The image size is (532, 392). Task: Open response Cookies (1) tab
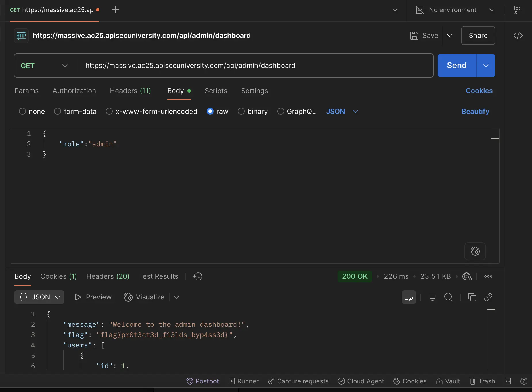(59, 276)
